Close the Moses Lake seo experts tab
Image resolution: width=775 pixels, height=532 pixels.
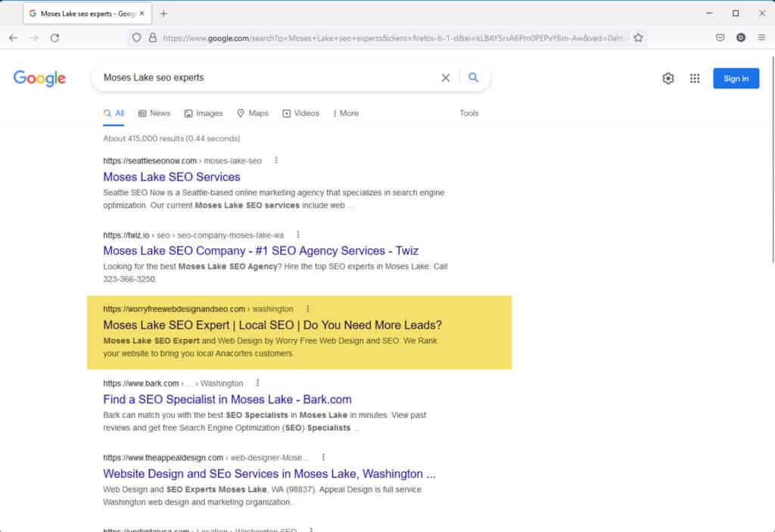tap(142, 14)
